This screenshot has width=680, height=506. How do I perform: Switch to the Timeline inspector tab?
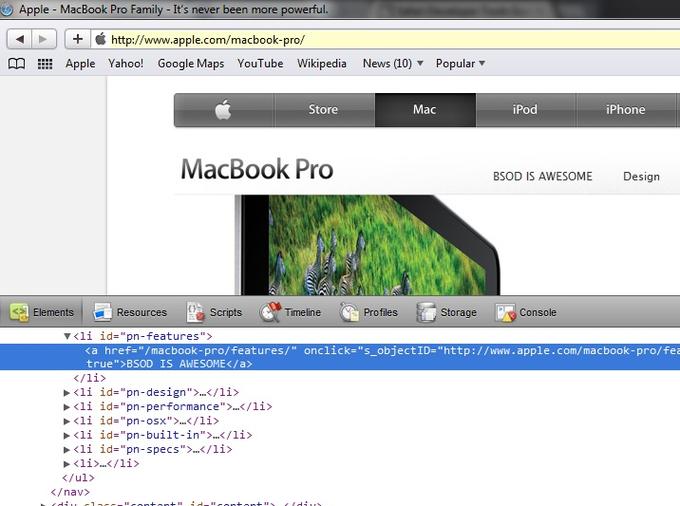pos(290,312)
